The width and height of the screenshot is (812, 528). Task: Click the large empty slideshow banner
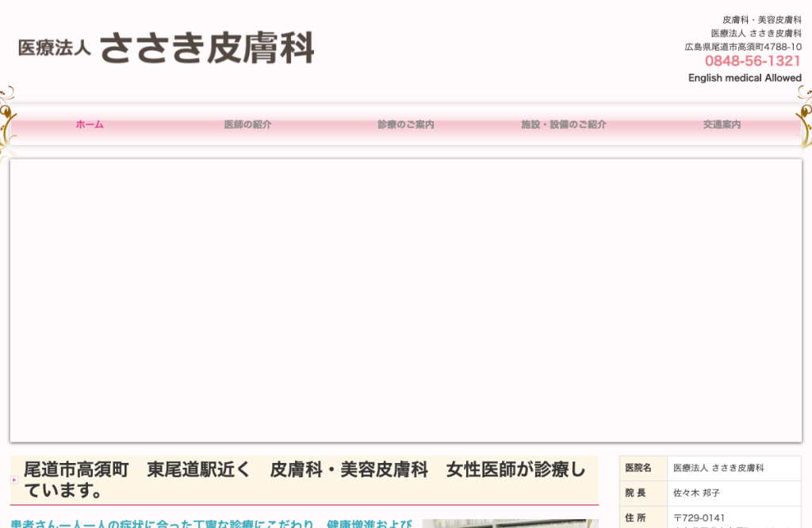point(406,300)
